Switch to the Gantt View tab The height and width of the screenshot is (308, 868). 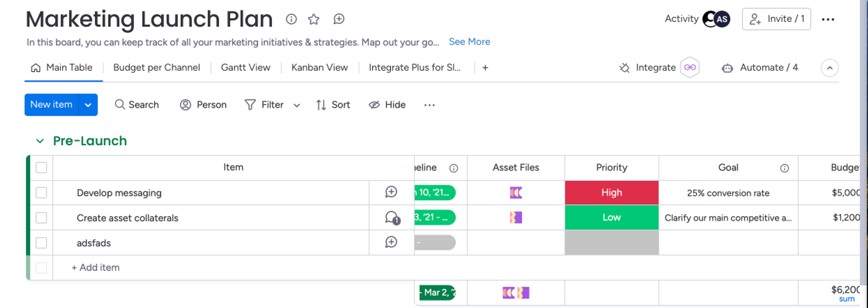[246, 68]
